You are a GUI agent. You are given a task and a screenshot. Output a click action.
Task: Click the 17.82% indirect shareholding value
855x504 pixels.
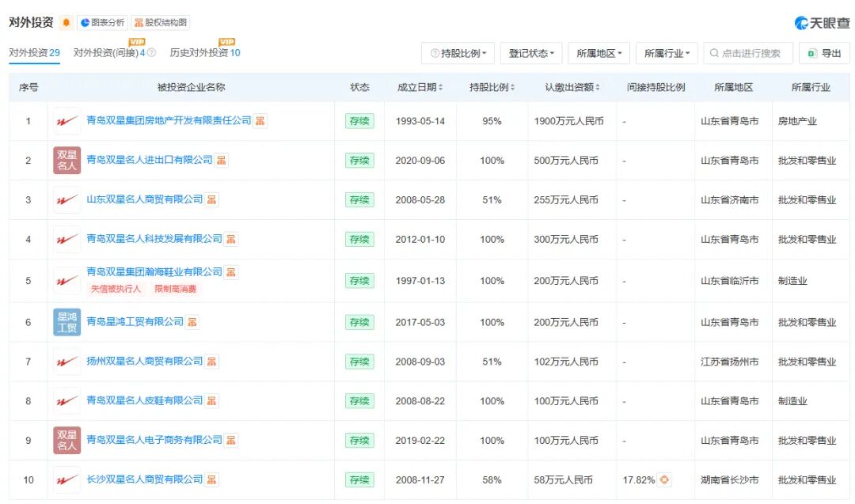639,480
